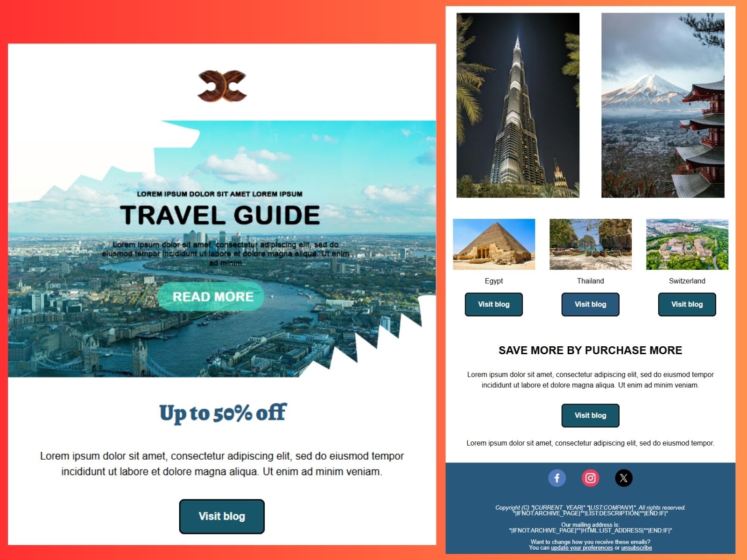Select the Thailand beach thumbnail
Screen dimensions: 747x560
(x=590, y=244)
